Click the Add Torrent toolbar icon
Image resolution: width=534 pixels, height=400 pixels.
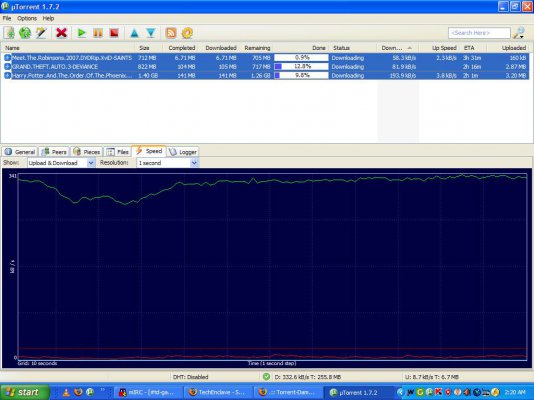(x=9, y=33)
